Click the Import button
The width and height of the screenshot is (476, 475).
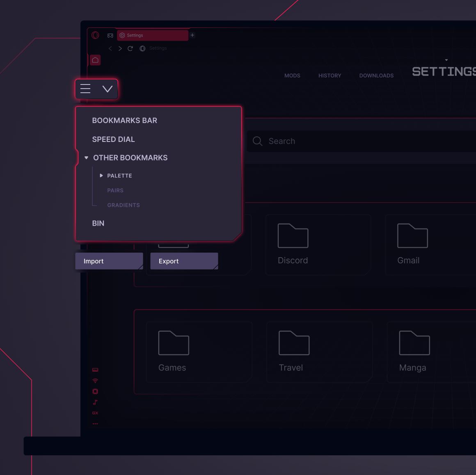pyautogui.click(x=109, y=261)
